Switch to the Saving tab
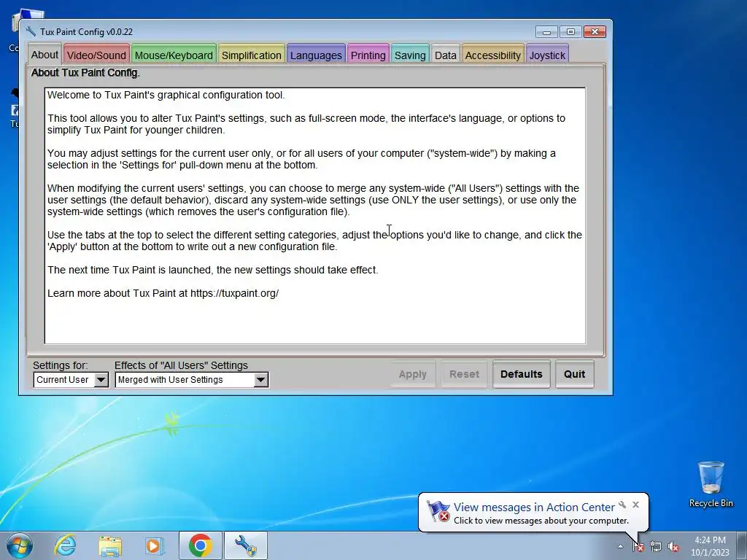Image resolution: width=747 pixels, height=560 pixels. 410,55
